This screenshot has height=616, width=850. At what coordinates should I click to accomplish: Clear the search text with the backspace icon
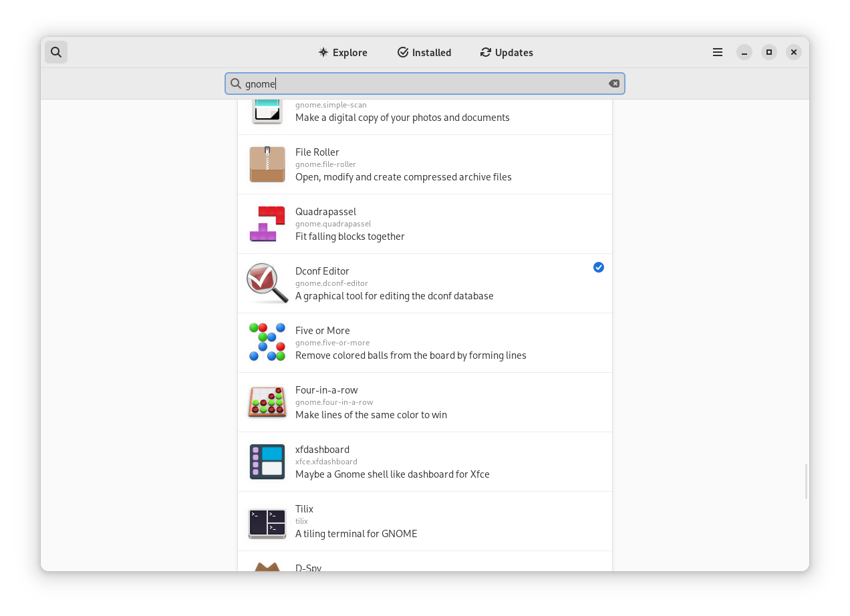tap(614, 84)
